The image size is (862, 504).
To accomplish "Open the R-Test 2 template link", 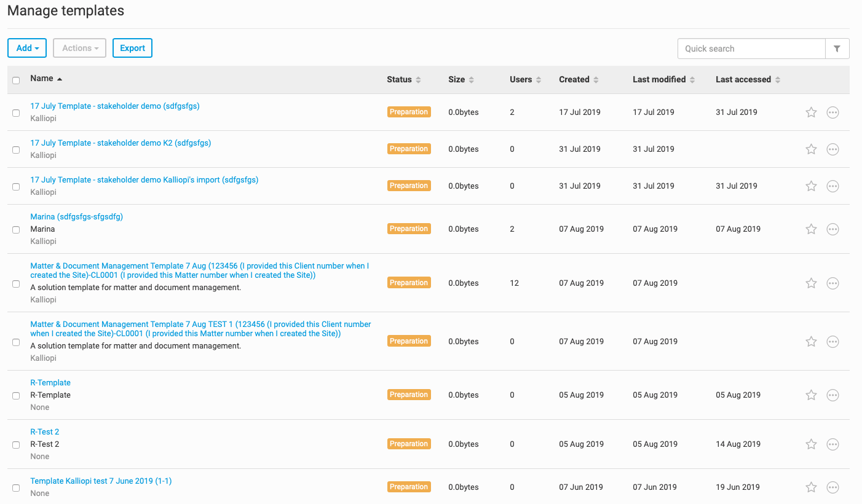I will point(45,431).
